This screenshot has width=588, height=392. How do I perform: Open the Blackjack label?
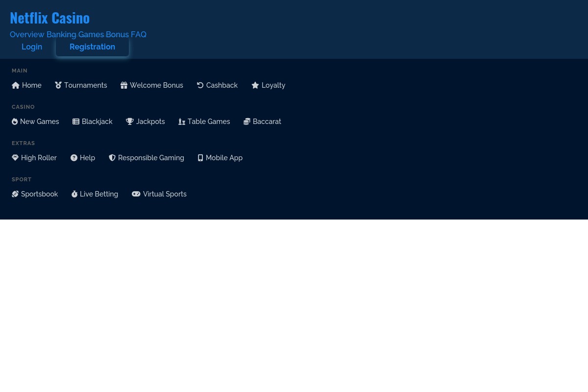97,122
